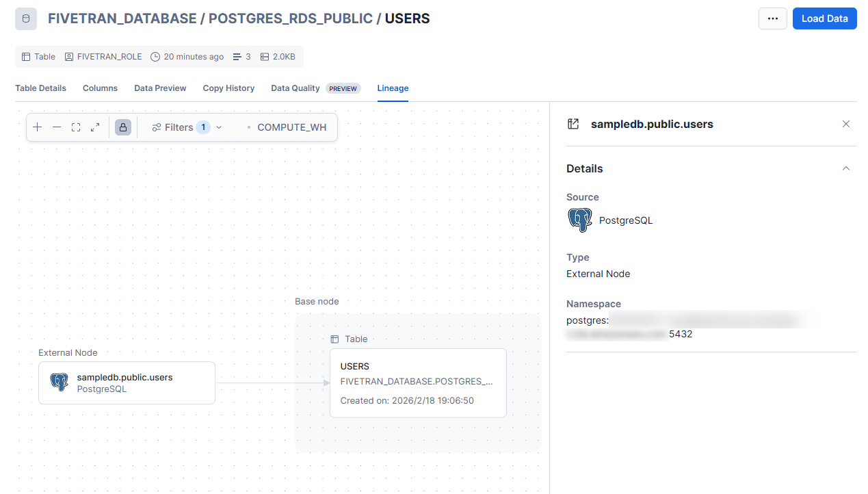
Task: Collapse the Details section
Action: tap(846, 168)
